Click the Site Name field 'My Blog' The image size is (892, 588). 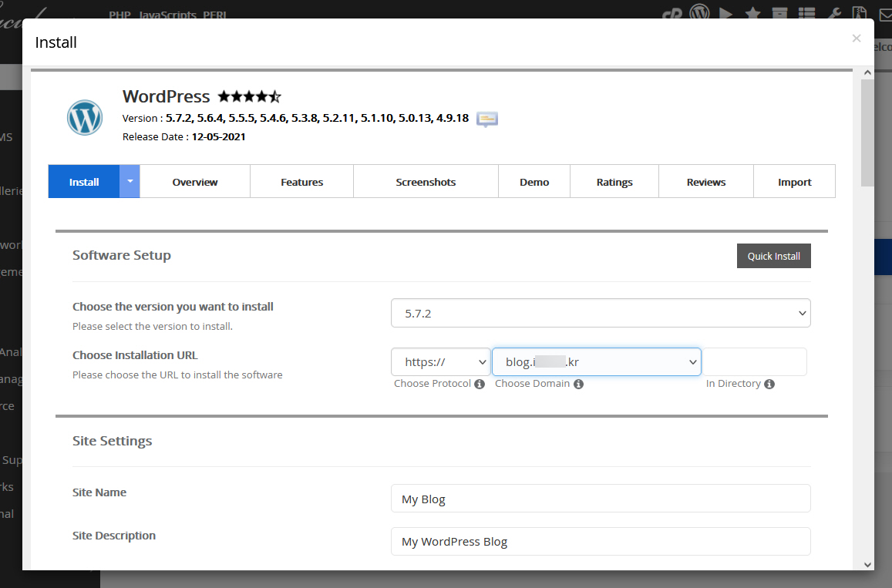[601, 499]
